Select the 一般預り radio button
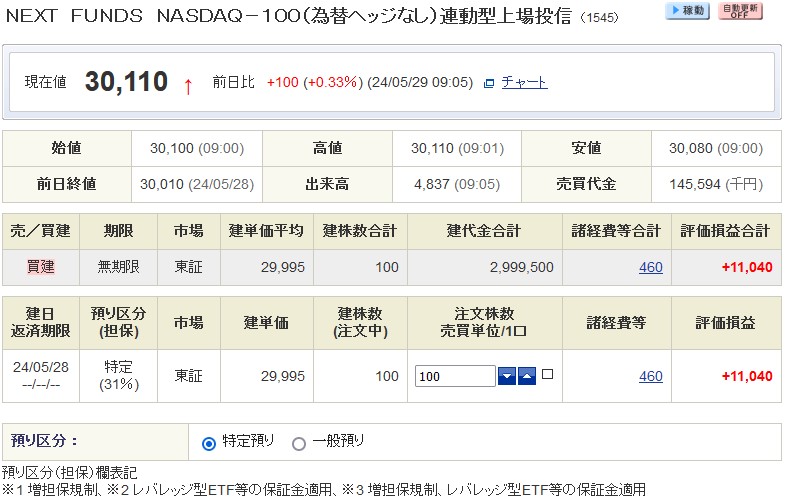This screenshot has height=503, width=791. 299,444
